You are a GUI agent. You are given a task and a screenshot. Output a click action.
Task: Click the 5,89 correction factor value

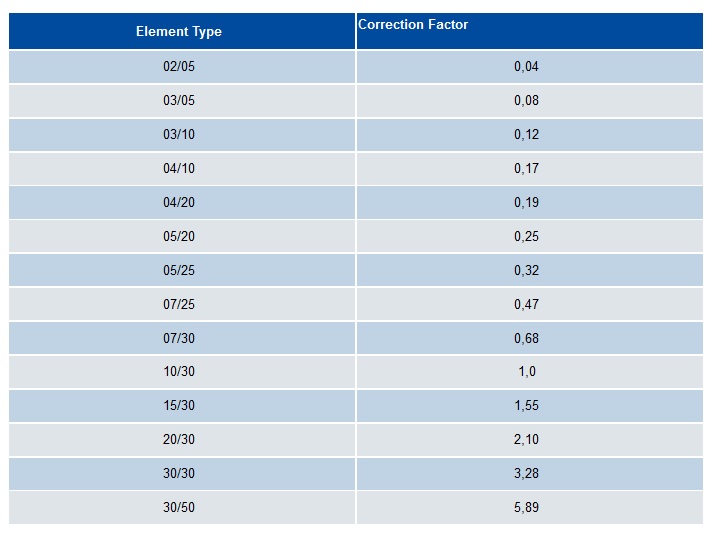tap(526, 508)
